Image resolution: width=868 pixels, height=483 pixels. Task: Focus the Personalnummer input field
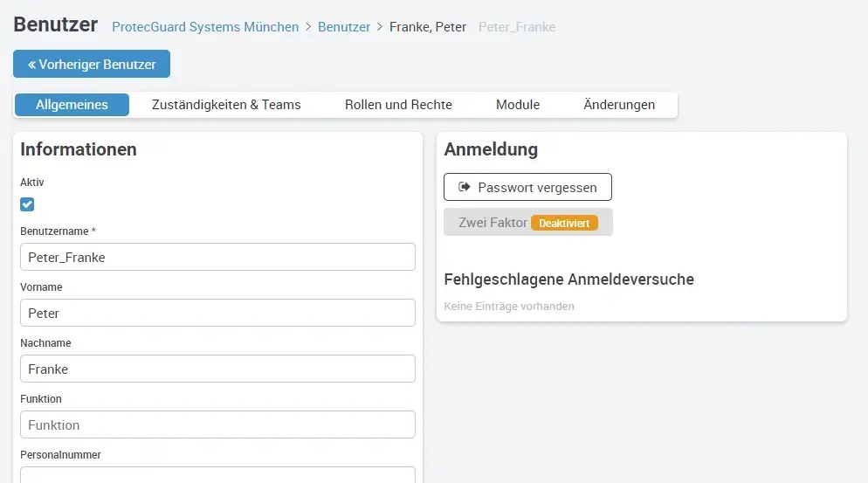pyautogui.click(x=217, y=475)
